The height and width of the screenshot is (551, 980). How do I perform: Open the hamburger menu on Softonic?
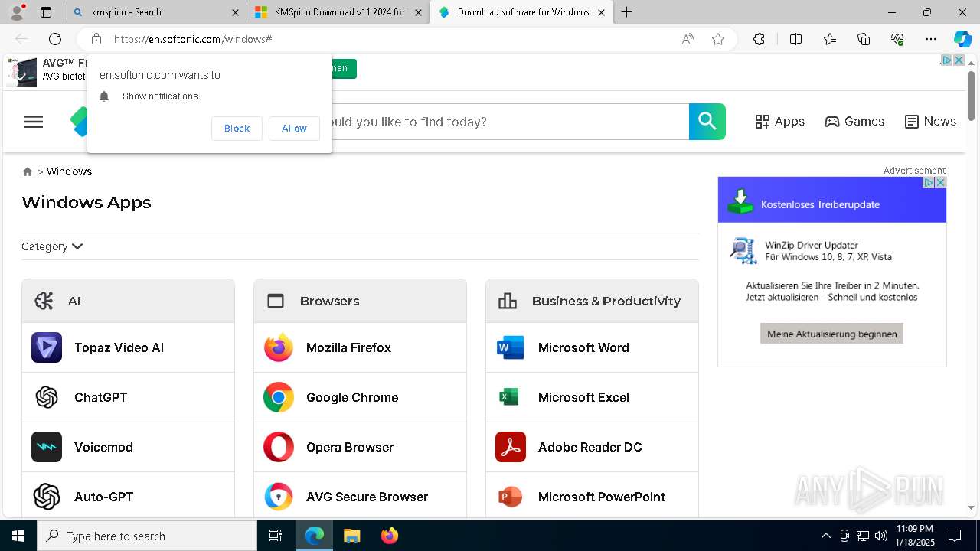coord(34,122)
